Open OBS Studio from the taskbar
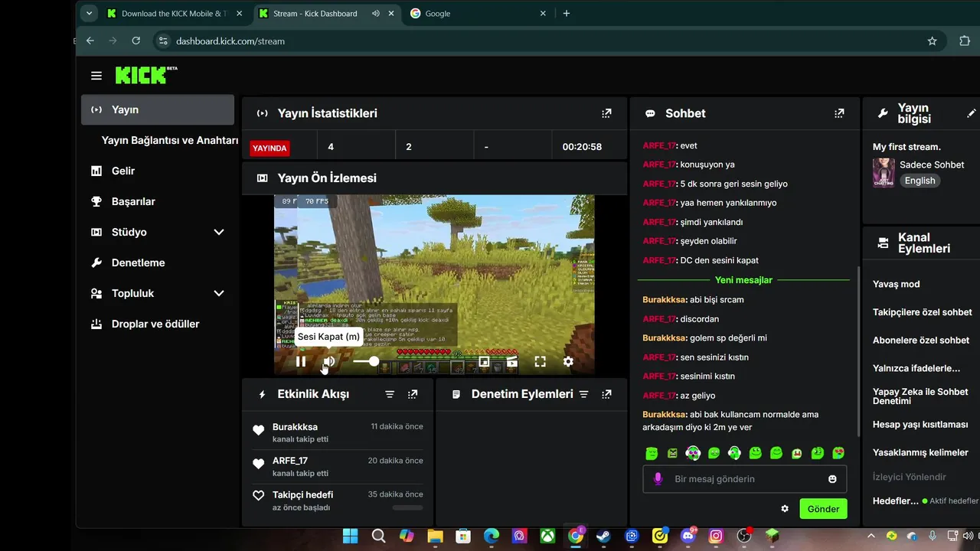Viewport: 980px width, 551px height. coord(744,536)
